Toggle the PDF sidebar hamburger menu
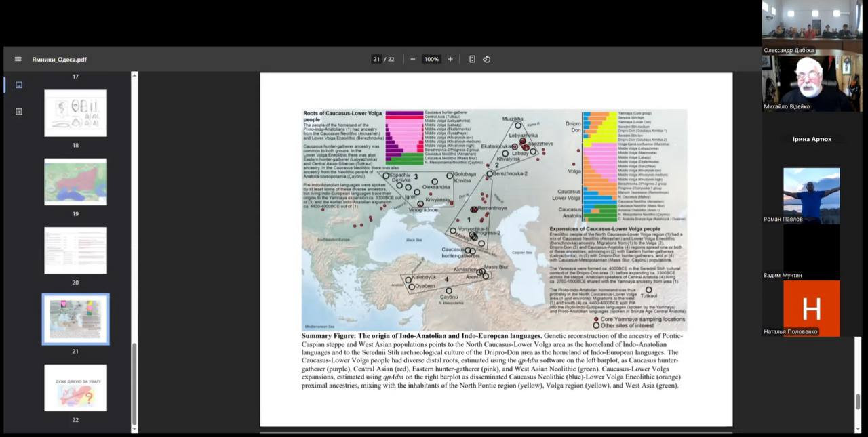 (18, 59)
